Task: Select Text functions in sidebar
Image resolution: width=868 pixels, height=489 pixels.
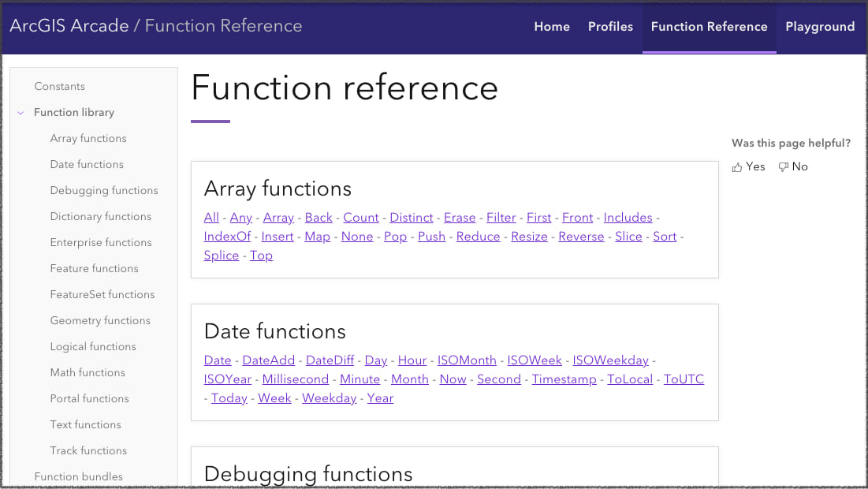Action: [86, 425]
